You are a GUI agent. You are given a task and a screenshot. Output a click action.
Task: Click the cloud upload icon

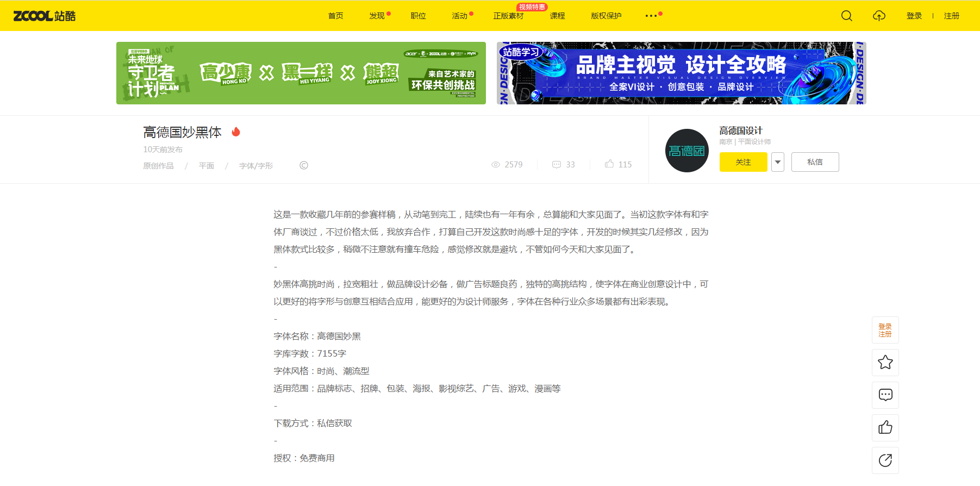pos(879,16)
